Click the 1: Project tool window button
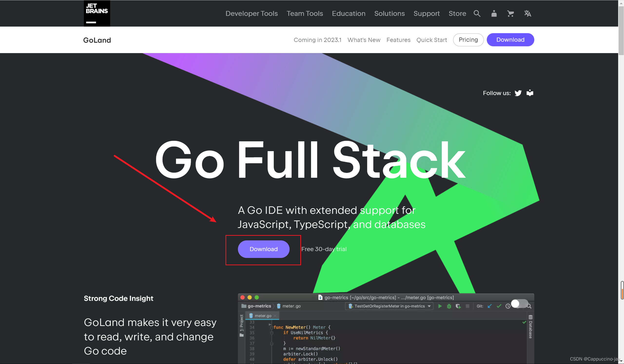The height and width of the screenshot is (364, 624). pyautogui.click(x=242, y=326)
